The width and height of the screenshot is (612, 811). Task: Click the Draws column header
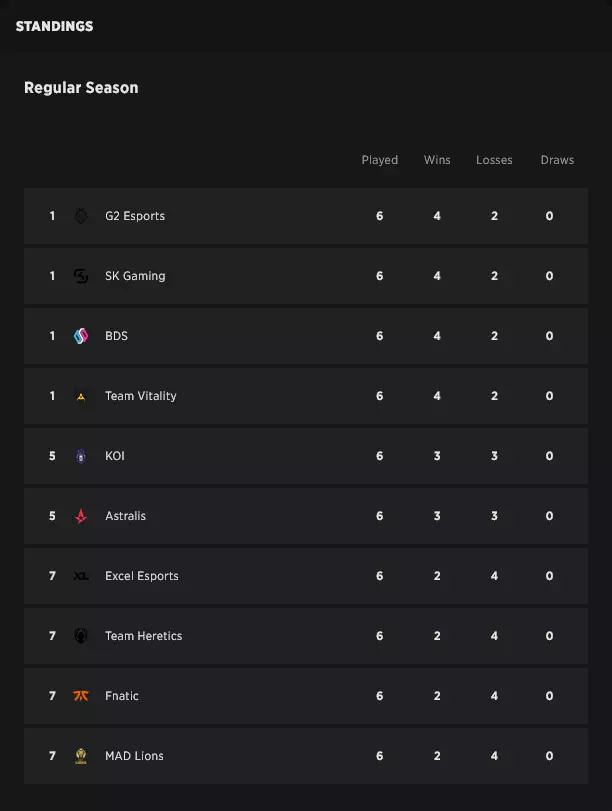557,160
